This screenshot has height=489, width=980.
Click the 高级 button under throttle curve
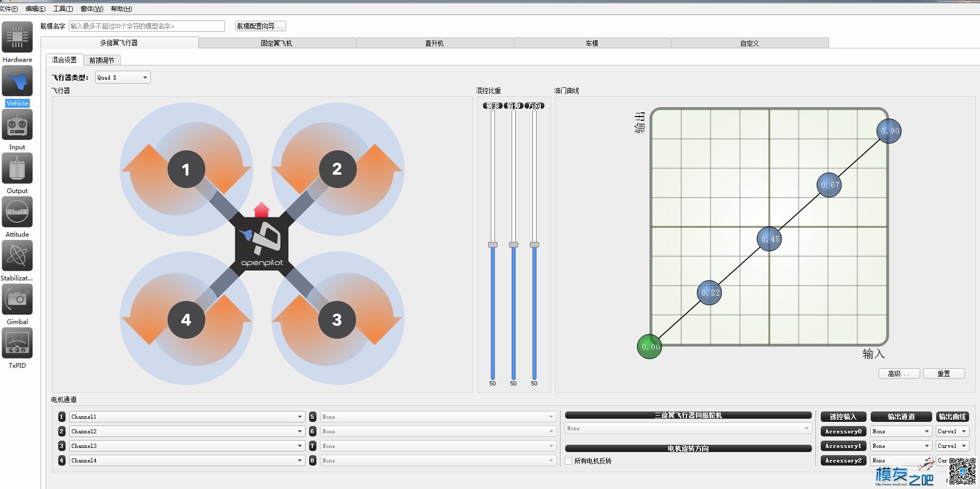pos(899,374)
